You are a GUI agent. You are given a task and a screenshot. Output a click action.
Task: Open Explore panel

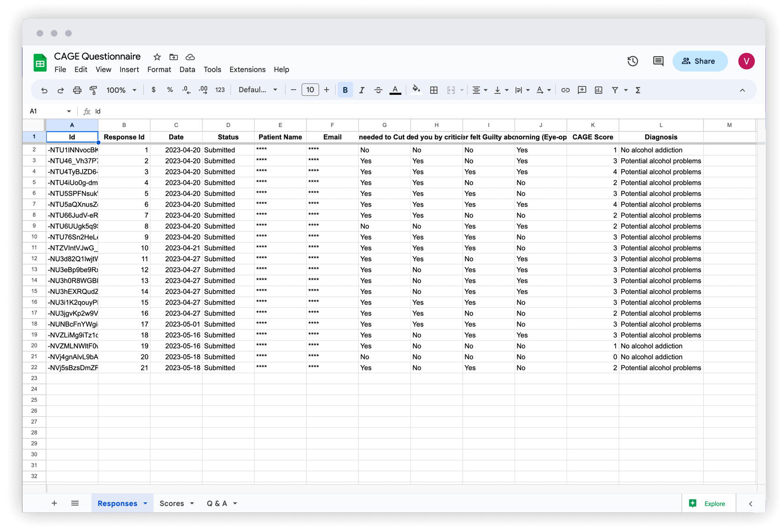coord(709,503)
